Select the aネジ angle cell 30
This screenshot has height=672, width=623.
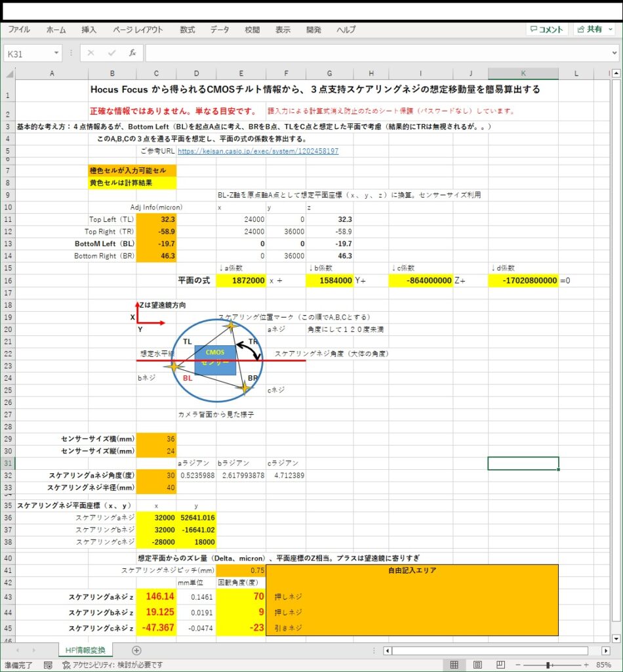click(156, 475)
